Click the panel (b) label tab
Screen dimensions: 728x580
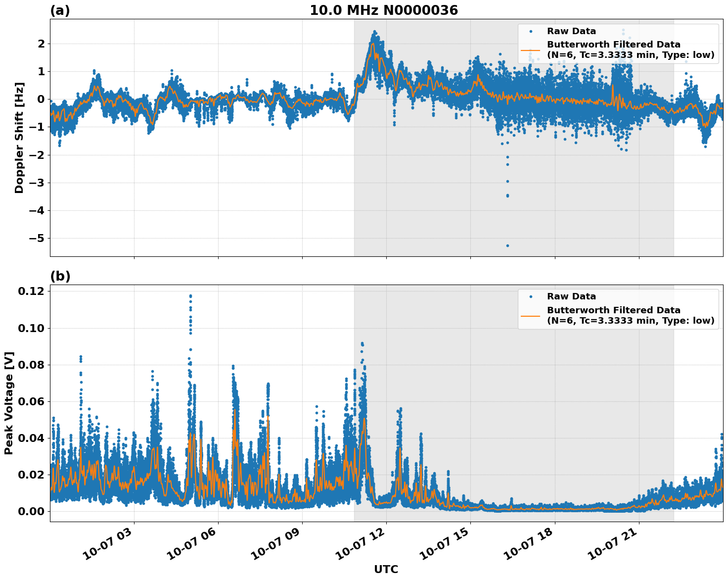[x=59, y=276]
